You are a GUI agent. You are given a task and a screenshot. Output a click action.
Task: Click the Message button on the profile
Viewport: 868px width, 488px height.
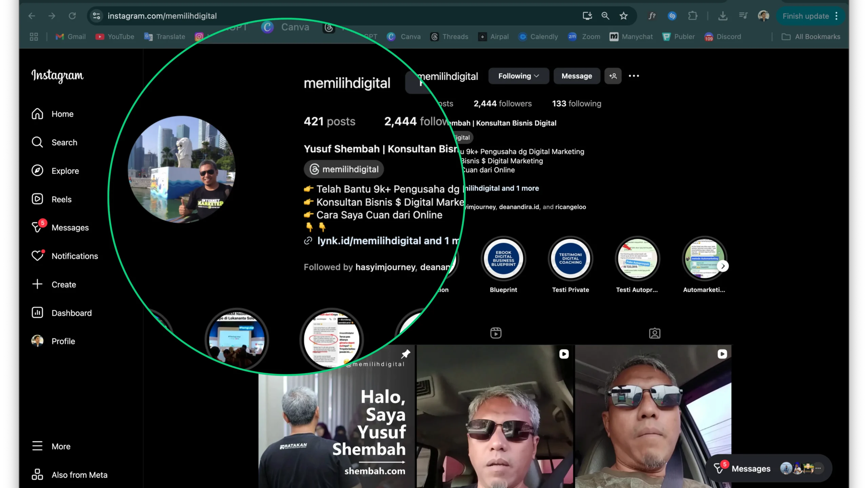point(577,76)
